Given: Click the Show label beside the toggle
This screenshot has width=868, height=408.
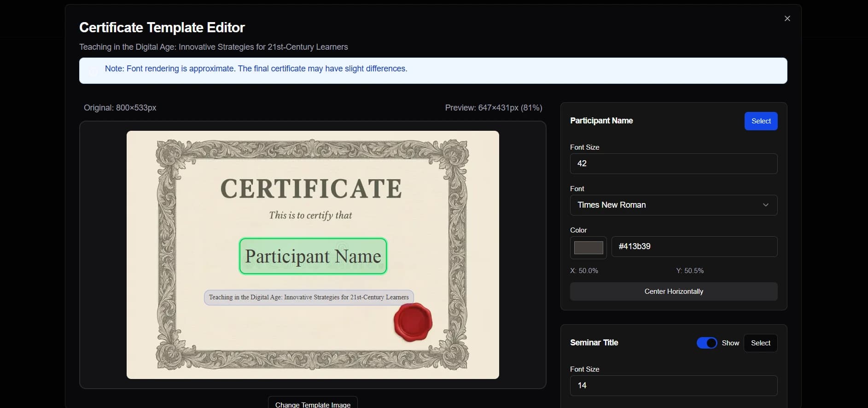Looking at the screenshot, I should pos(730,343).
